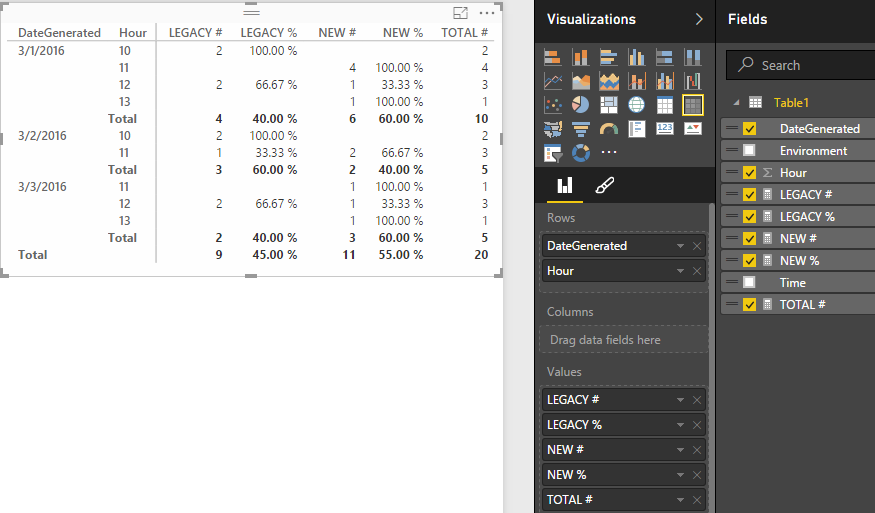Image resolution: width=875 pixels, height=513 pixels.
Task: Collapse the Table1 field list
Action: pyautogui.click(x=737, y=103)
